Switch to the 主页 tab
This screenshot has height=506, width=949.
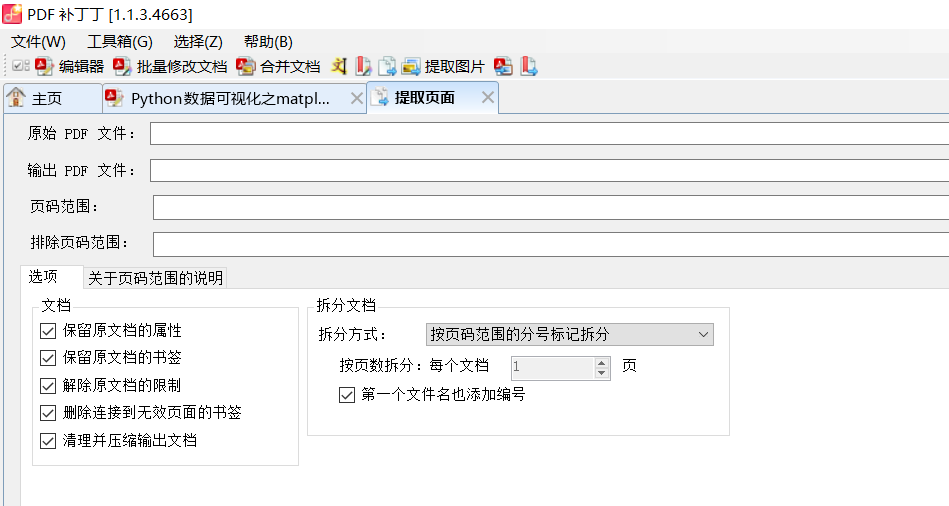(x=53, y=98)
